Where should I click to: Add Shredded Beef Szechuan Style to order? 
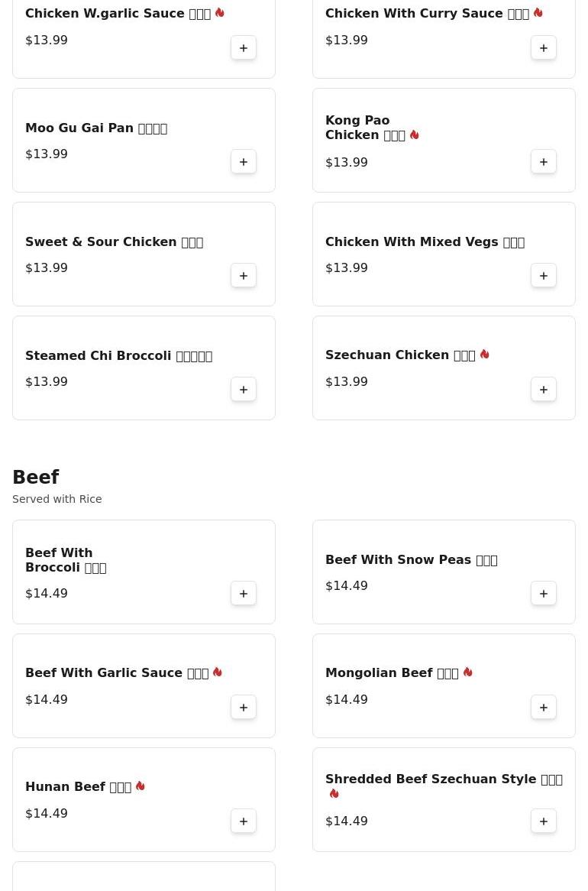(543, 821)
